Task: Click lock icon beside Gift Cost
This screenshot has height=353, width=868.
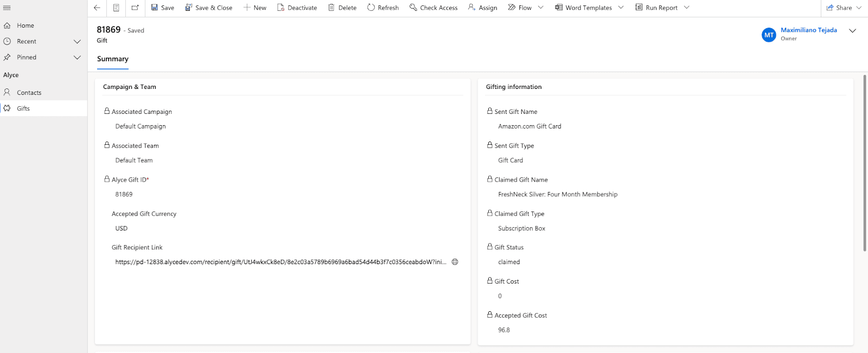Action: [x=490, y=280]
